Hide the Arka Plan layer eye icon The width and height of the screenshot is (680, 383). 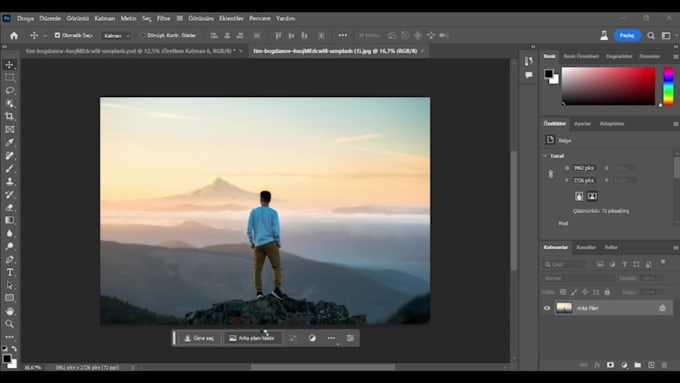point(547,308)
